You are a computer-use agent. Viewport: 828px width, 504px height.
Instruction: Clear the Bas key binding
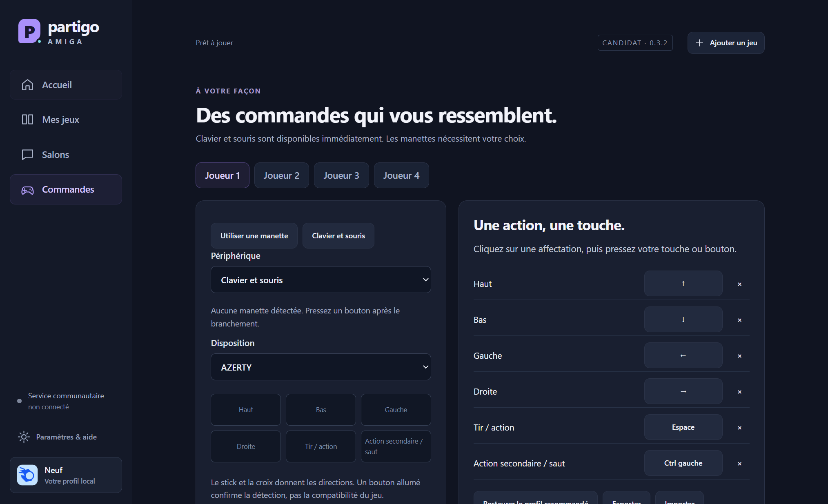click(x=739, y=320)
